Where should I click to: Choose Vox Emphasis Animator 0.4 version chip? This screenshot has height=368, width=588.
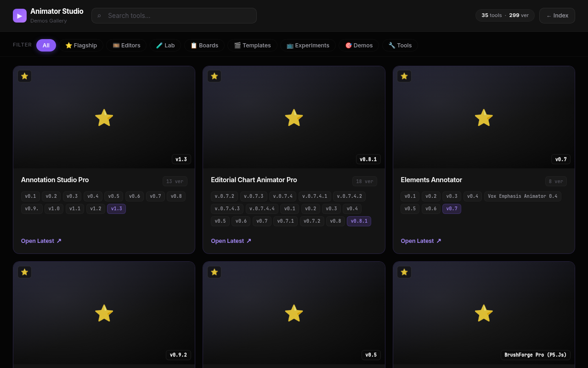point(523,196)
